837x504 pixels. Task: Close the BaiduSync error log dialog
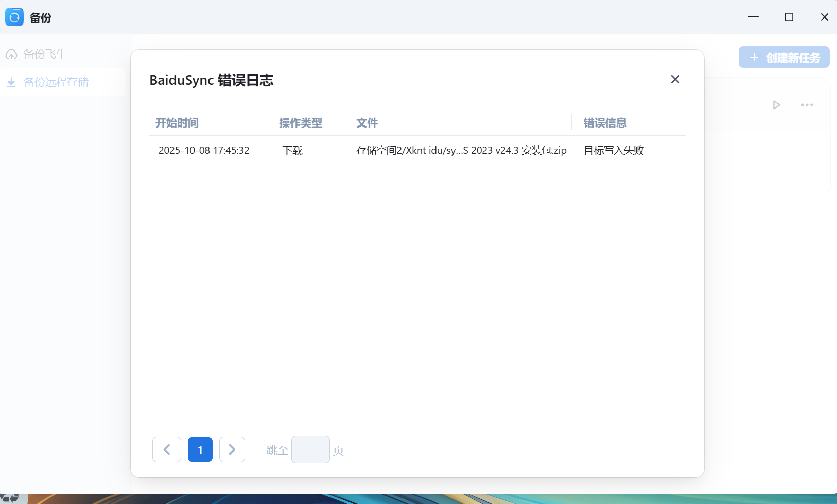675,79
